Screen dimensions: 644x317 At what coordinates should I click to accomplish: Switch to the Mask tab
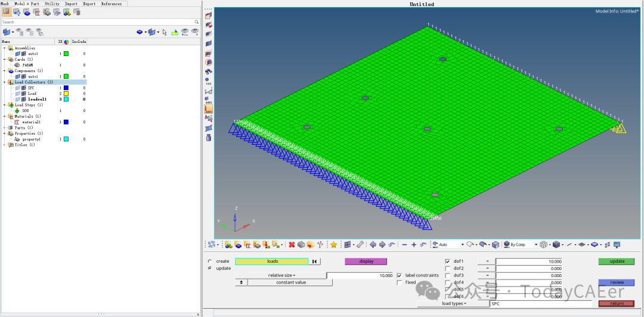[x=5, y=4]
